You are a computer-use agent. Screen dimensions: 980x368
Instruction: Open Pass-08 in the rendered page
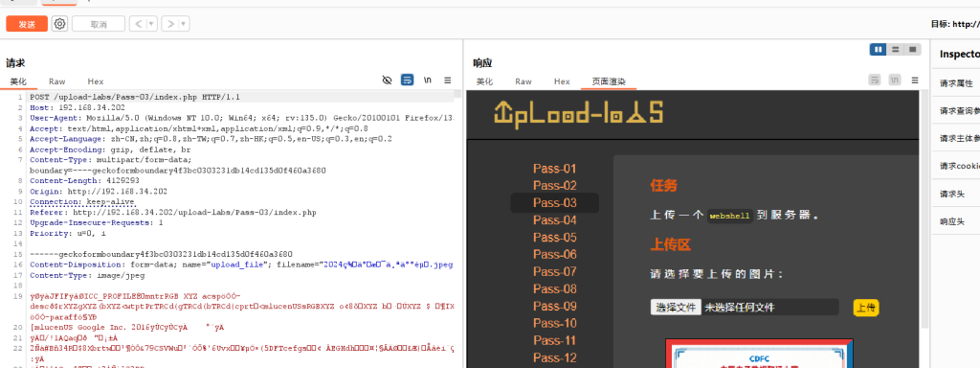click(x=554, y=289)
